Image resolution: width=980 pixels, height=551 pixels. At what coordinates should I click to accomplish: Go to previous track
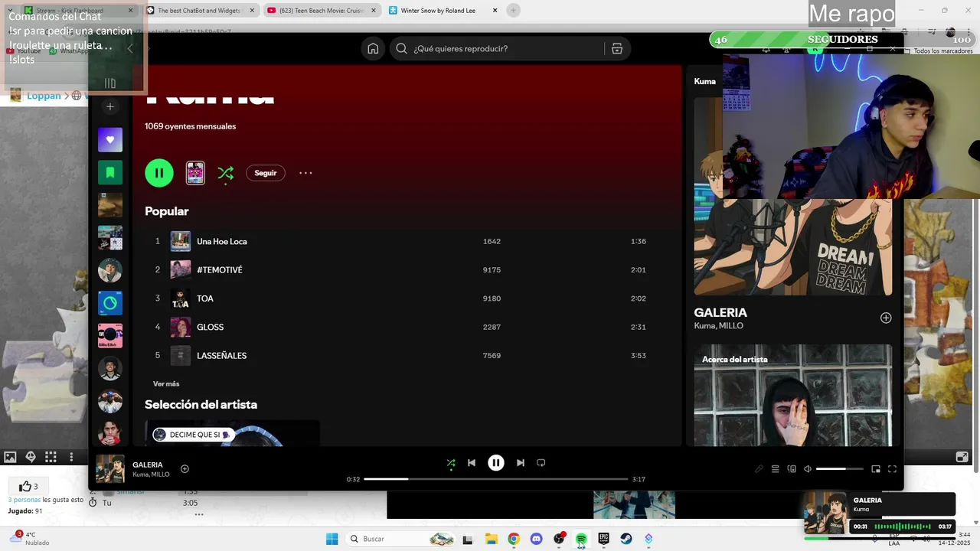pos(472,462)
